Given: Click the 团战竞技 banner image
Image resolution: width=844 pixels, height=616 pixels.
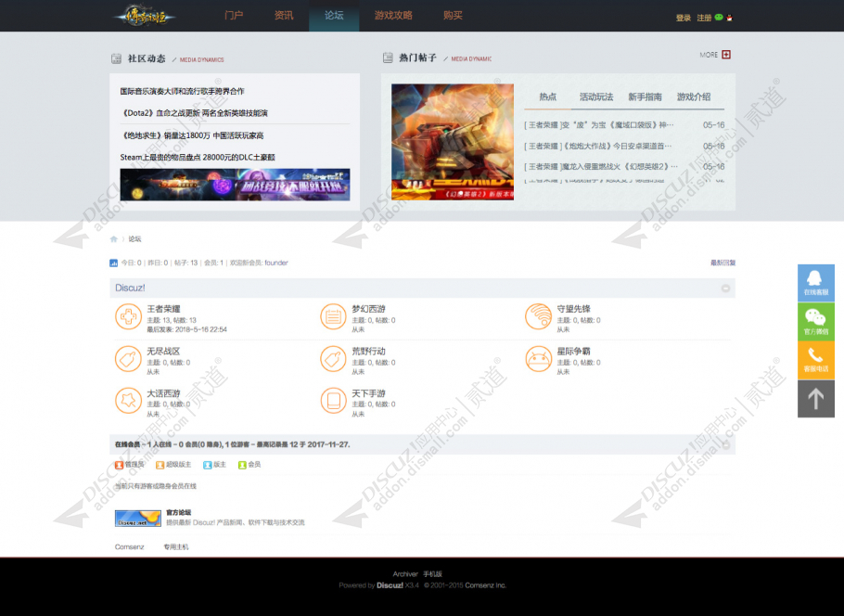Looking at the screenshot, I should 235,185.
